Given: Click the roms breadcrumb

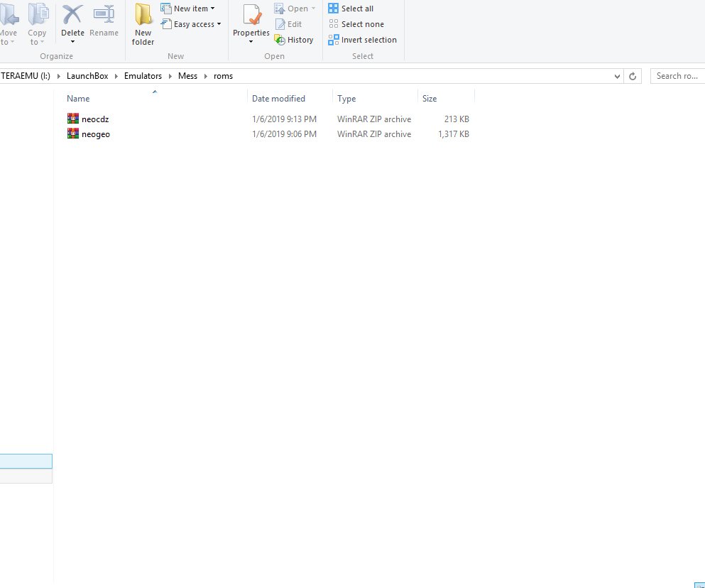Looking at the screenshot, I should click(x=223, y=76).
